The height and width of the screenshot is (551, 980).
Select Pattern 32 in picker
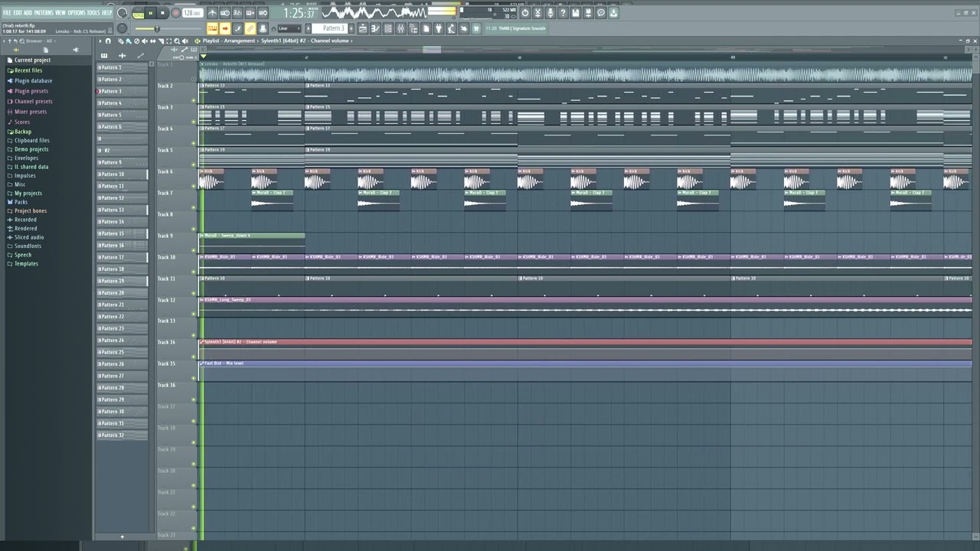click(122, 435)
